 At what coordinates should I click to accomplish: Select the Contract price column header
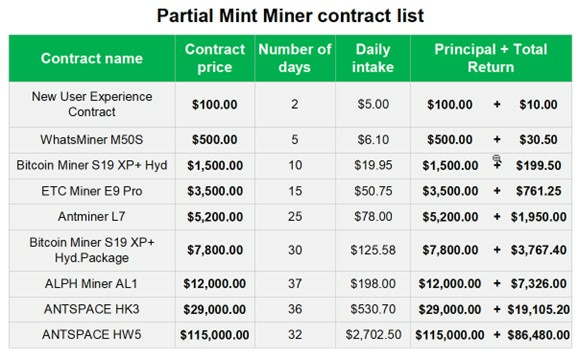pyautogui.click(x=215, y=58)
